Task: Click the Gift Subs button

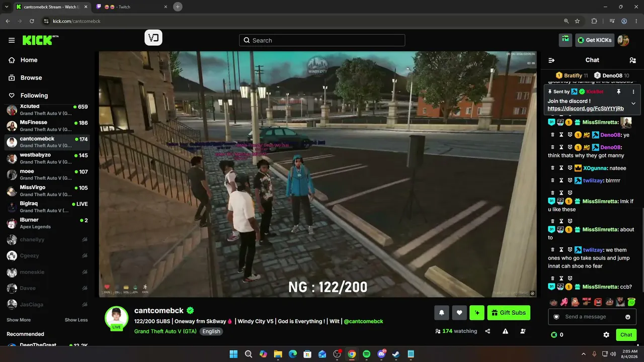Action: click(x=509, y=313)
